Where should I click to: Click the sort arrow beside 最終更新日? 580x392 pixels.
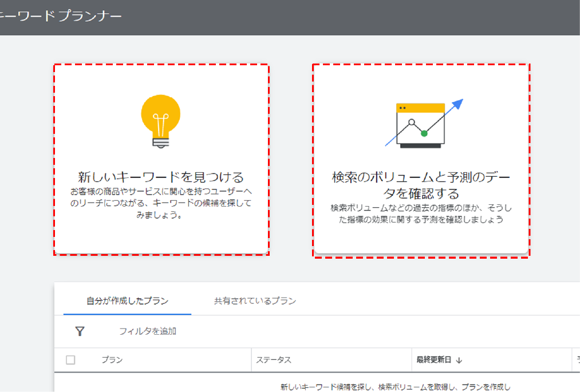coord(459,360)
